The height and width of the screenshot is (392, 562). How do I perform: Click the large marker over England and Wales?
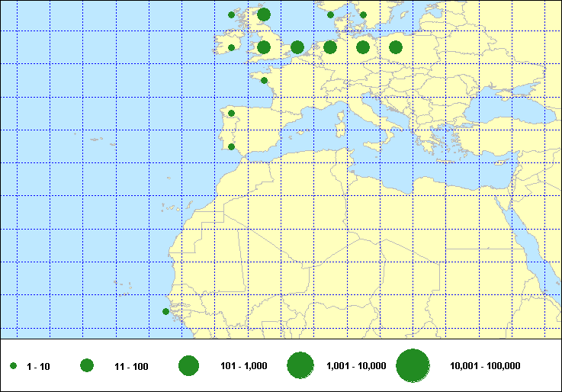tap(264, 47)
